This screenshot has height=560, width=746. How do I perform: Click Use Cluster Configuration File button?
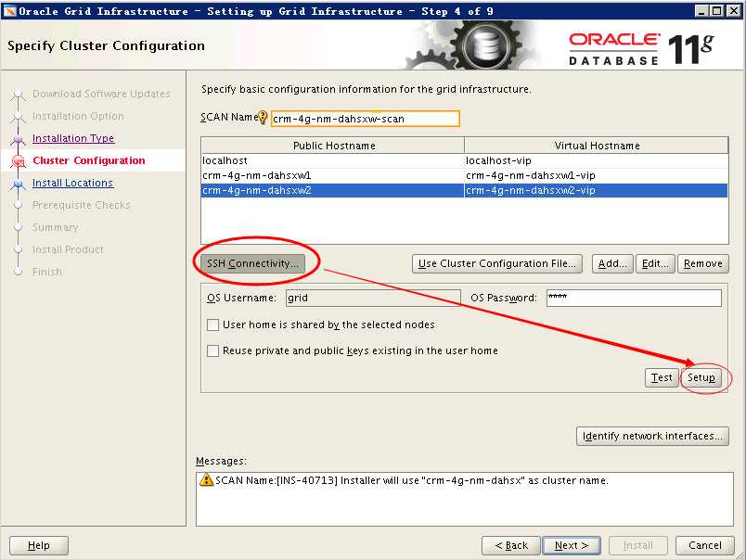coord(497,263)
